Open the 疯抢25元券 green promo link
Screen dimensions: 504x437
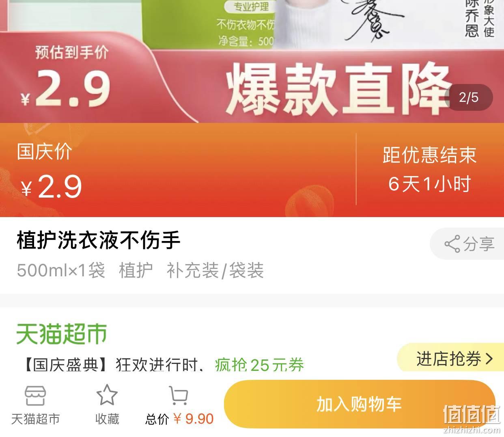coord(260,365)
